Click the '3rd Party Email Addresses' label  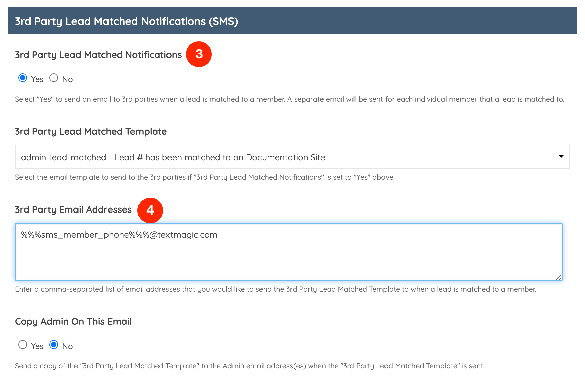tap(73, 210)
